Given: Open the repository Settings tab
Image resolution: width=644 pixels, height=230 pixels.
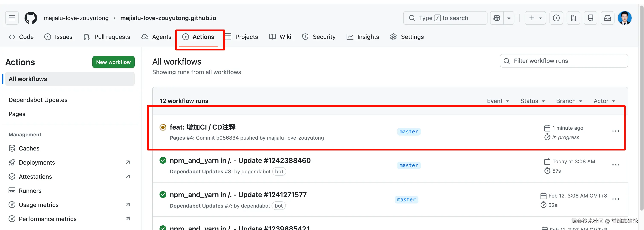Looking at the screenshot, I should click(407, 37).
